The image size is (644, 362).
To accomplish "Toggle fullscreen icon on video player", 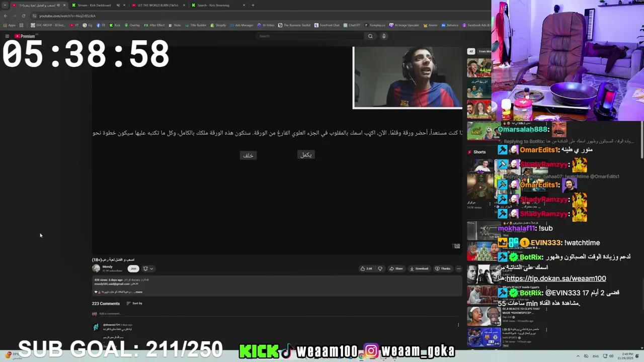I will (x=456, y=246).
